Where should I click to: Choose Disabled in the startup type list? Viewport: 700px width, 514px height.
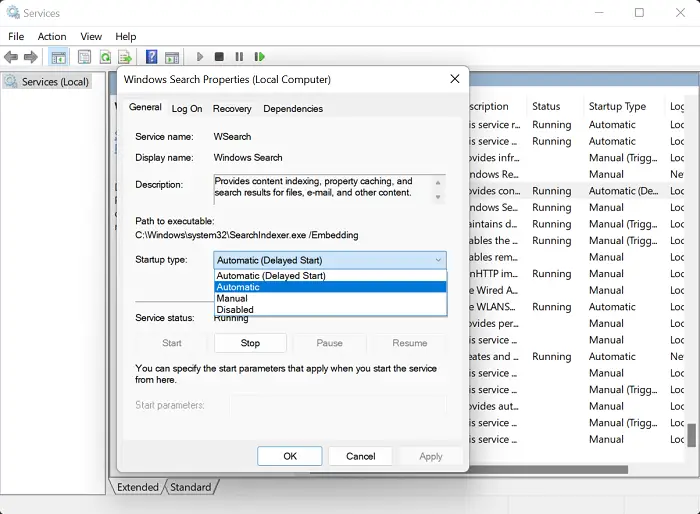(x=330, y=309)
